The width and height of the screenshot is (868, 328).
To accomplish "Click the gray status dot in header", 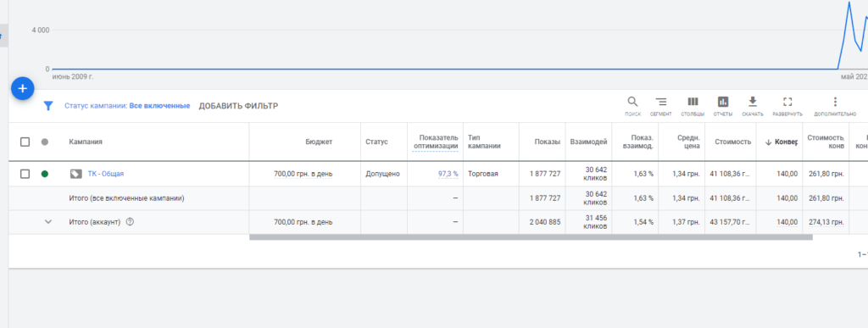I will click(x=45, y=142).
